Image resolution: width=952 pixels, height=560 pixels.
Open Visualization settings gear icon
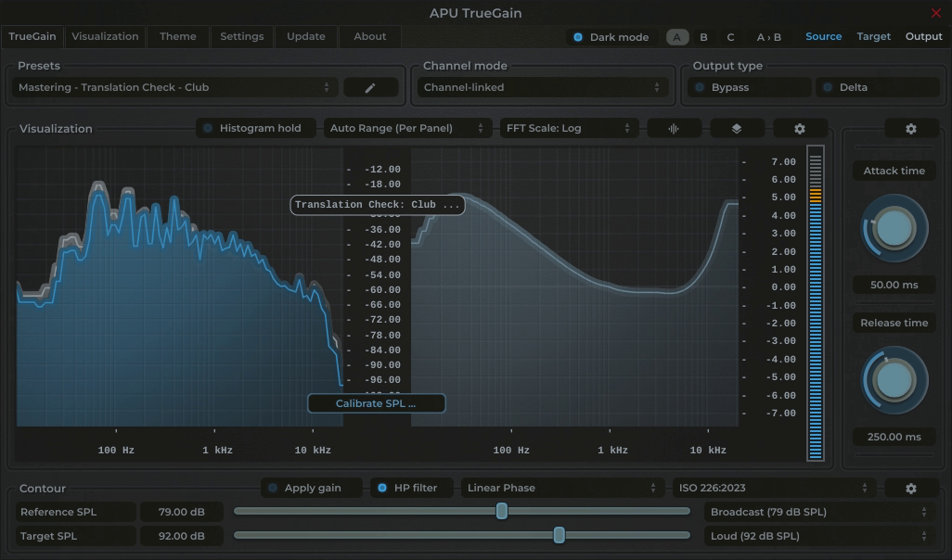pos(800,129)
